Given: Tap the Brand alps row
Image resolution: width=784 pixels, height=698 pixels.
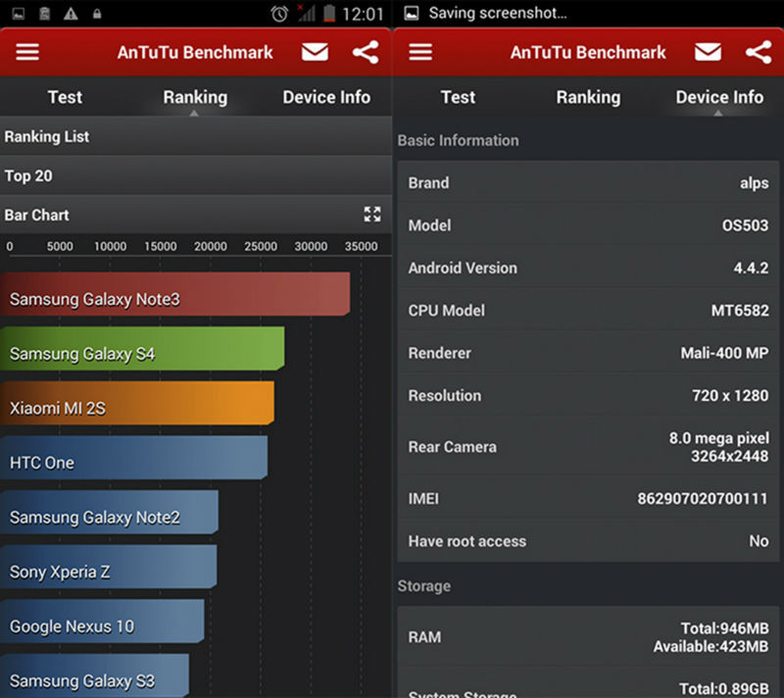Looking at the screenshot, I should click(588, 182).
